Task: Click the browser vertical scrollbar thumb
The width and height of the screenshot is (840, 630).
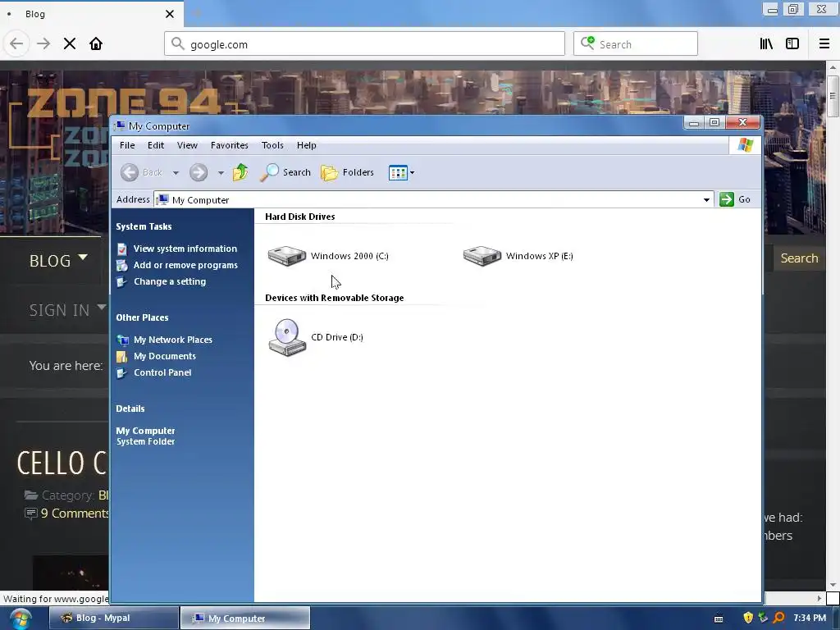Action: [833, 97]
